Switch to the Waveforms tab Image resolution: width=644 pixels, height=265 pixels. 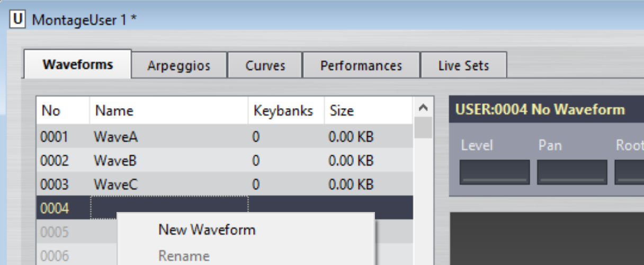pos(78,65)
